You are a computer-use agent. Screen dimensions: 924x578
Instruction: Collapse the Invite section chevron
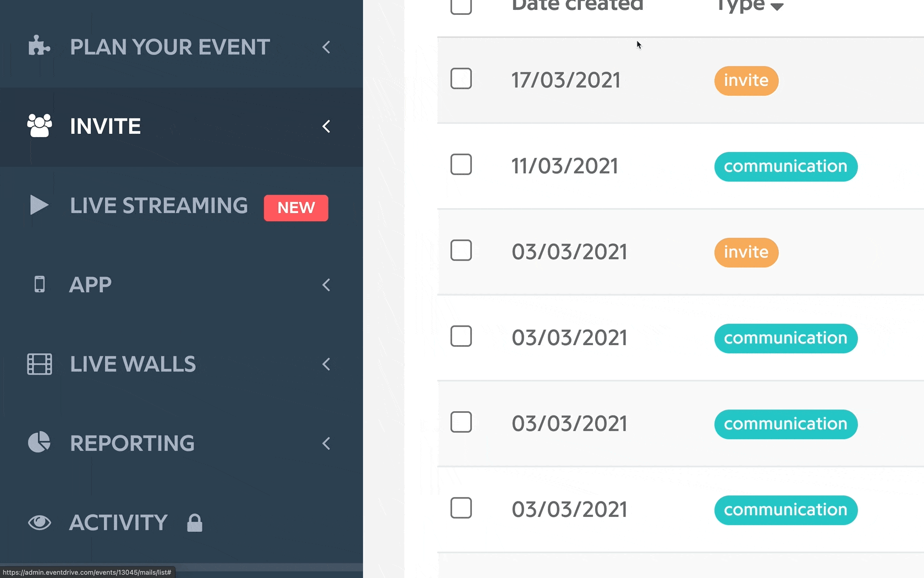point(326,127)
